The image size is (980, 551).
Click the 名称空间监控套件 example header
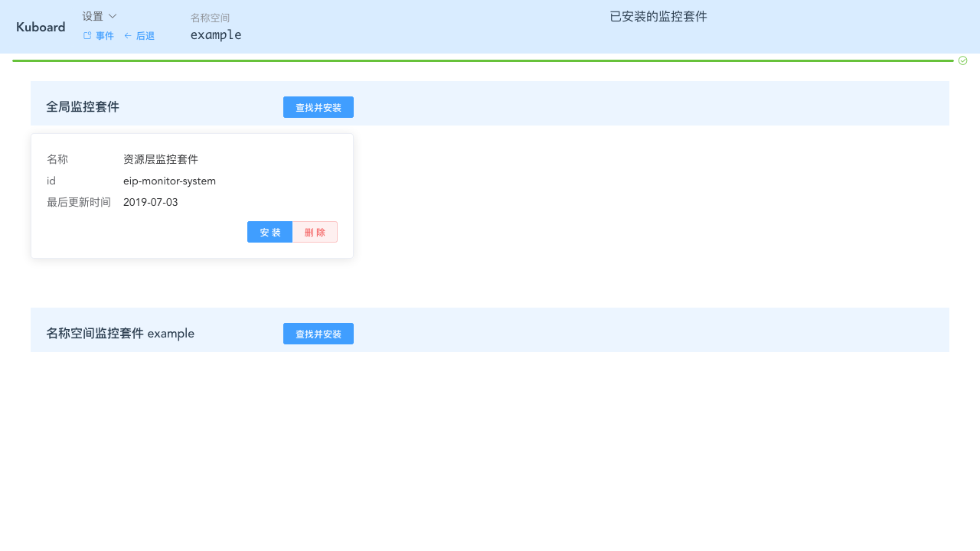click(x=120, y=333)
